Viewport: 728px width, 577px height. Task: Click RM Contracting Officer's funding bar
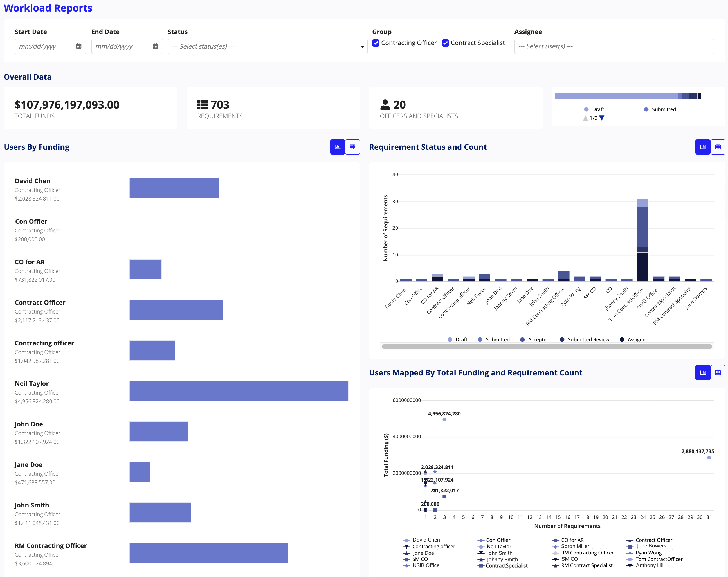209,553
